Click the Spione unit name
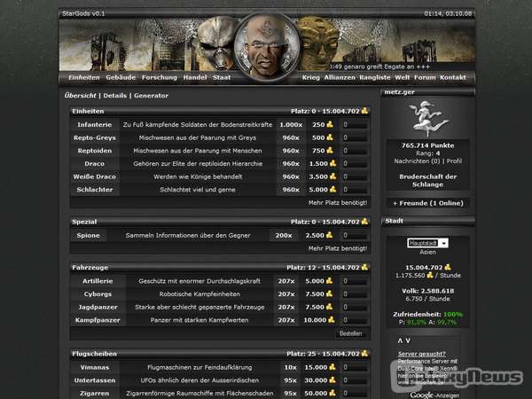Screen dimensions: 532x399 [88, 235]
